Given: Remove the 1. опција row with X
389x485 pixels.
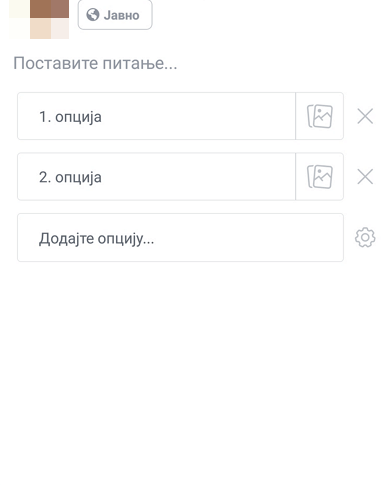Looking at the screenshot, I should 365,116.
